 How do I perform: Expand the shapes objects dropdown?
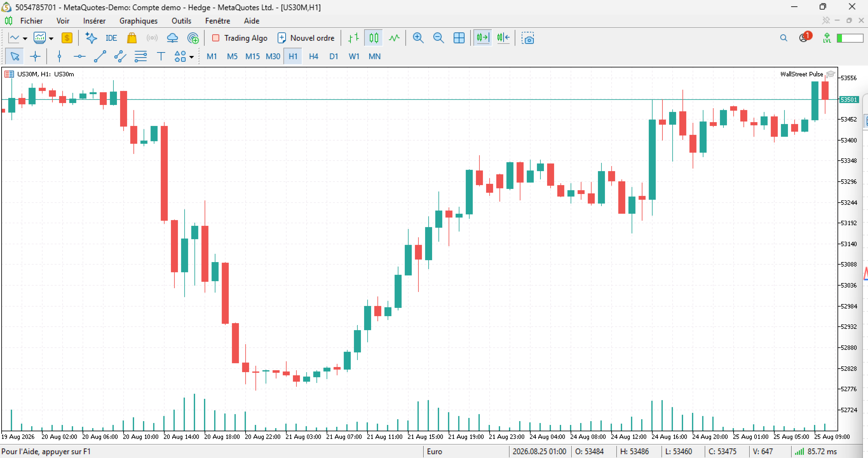tap(191, 57)
